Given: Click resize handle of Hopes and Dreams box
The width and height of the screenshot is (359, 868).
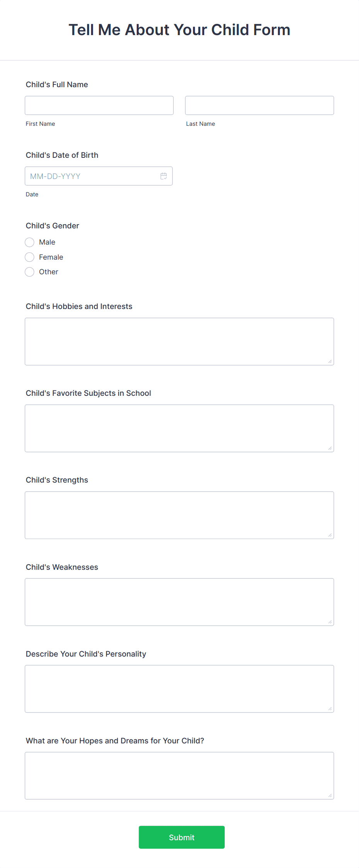Looking at the screenshot, I should [x=330, y=795].
